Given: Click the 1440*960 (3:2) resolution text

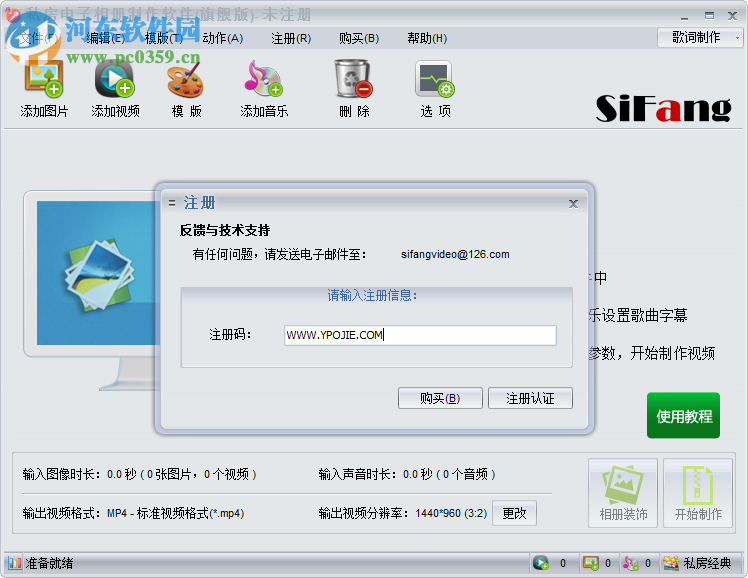Looking at the screenshot, I should click(451, 513).
